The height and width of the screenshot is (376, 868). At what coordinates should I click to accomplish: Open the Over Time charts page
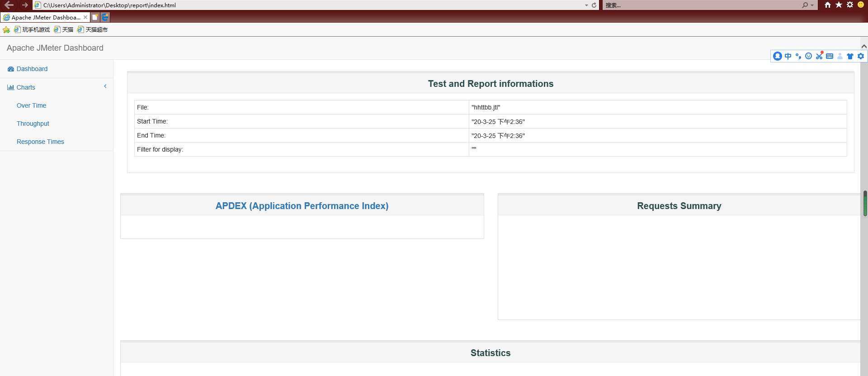point(32,105)
